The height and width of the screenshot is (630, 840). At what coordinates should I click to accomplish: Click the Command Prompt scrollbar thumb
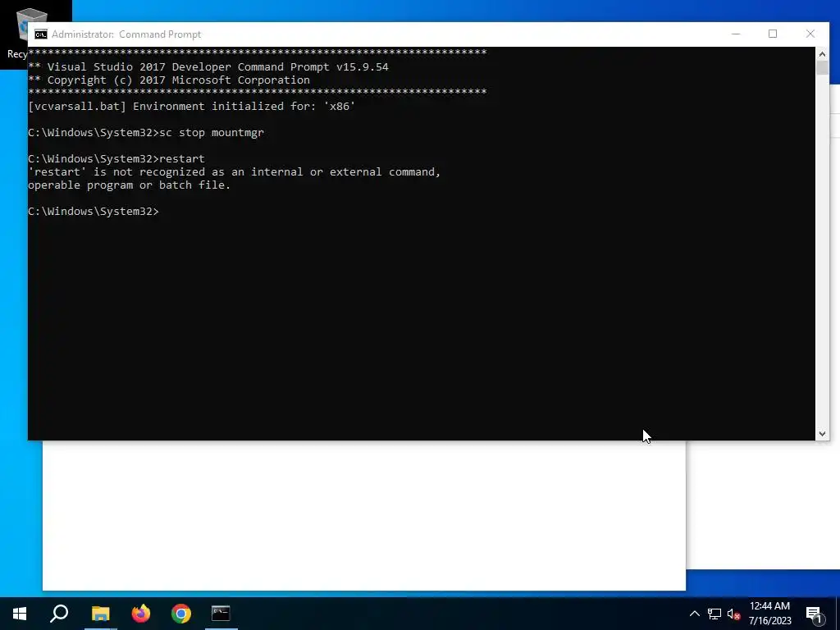(x=822, y=68)
